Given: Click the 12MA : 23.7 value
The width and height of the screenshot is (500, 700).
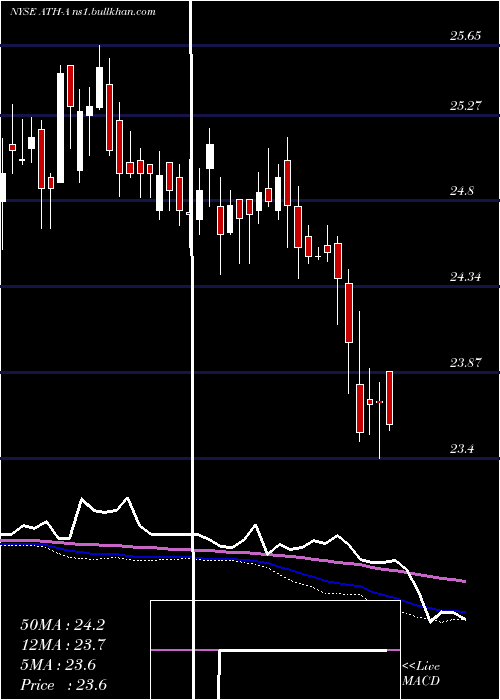Looking at the screenshot, I should 62,645.
